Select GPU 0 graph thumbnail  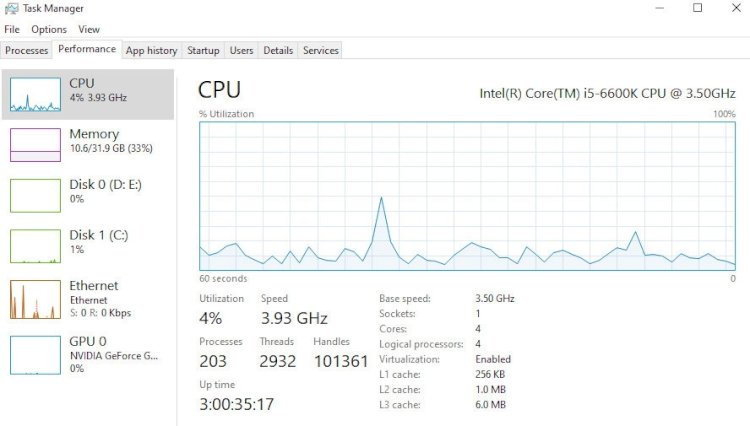(x=35, y=355)
